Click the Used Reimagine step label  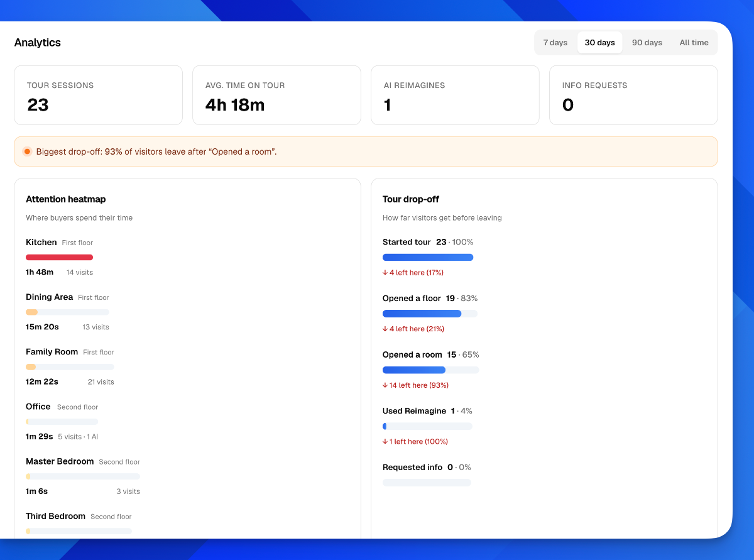tap(414, 410)
